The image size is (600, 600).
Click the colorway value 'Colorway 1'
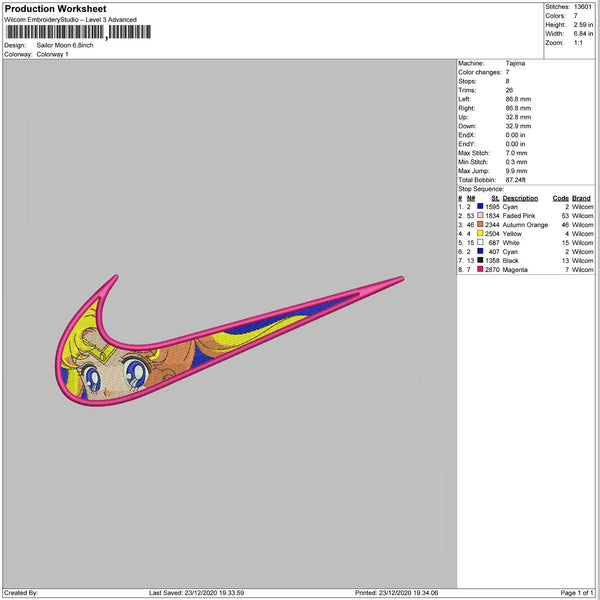52,54
